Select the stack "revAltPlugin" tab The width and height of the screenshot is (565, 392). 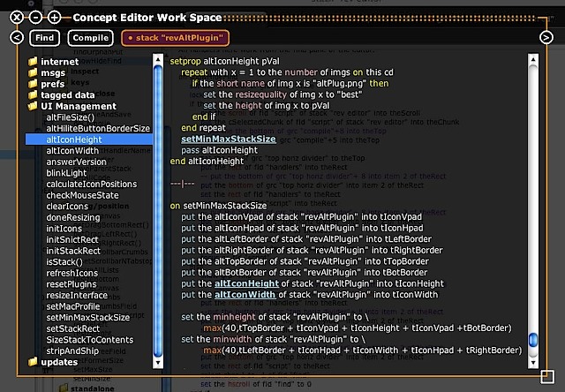point(176,38)
